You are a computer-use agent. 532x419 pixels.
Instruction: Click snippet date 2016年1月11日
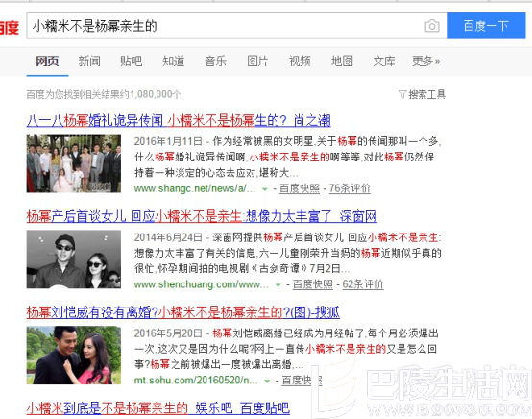point(168,141)
